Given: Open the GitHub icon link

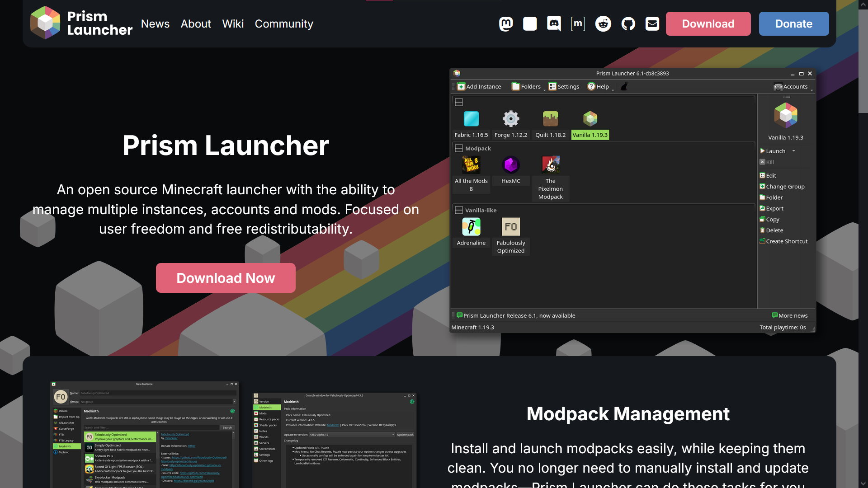Looking at the screenshot, I should [x=628, y=24].
